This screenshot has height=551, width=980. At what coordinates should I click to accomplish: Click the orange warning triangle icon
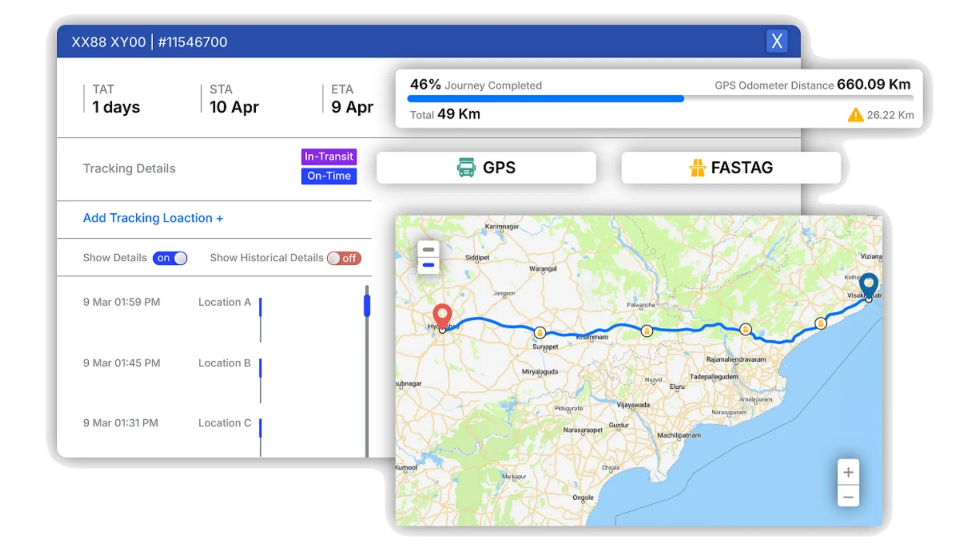tap(855, 115)
